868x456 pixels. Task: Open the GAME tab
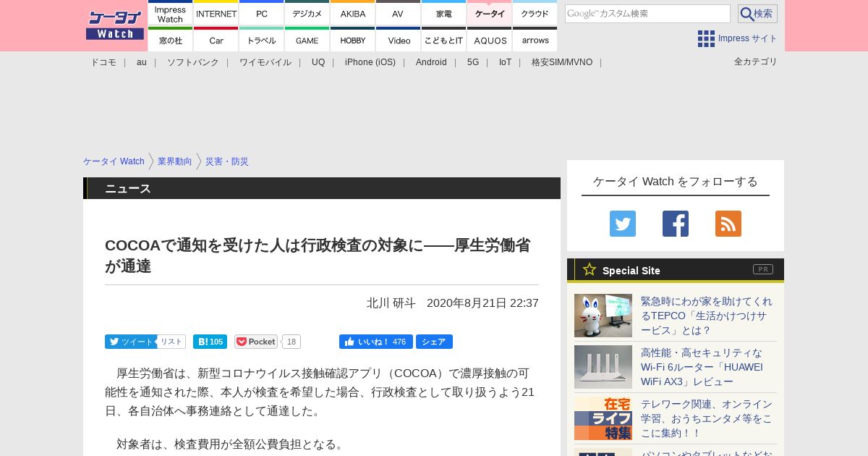coord(307,40)
